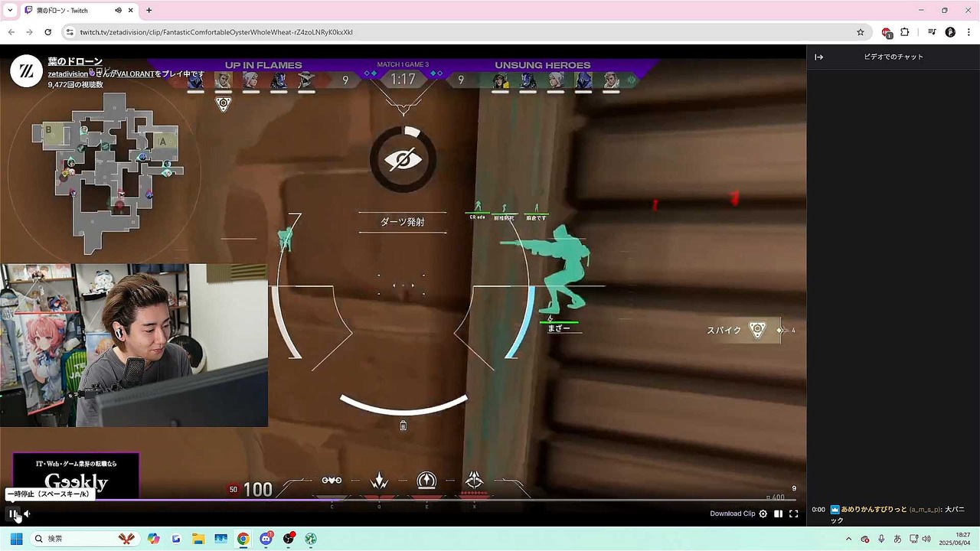Open a new browser tab
980x551 pixels.
click(x=149, y=11)
